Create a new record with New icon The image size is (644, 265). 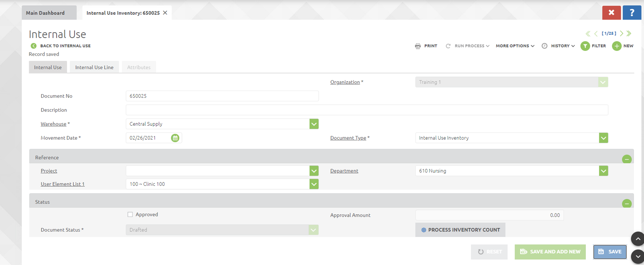click(x=617, y=46)
